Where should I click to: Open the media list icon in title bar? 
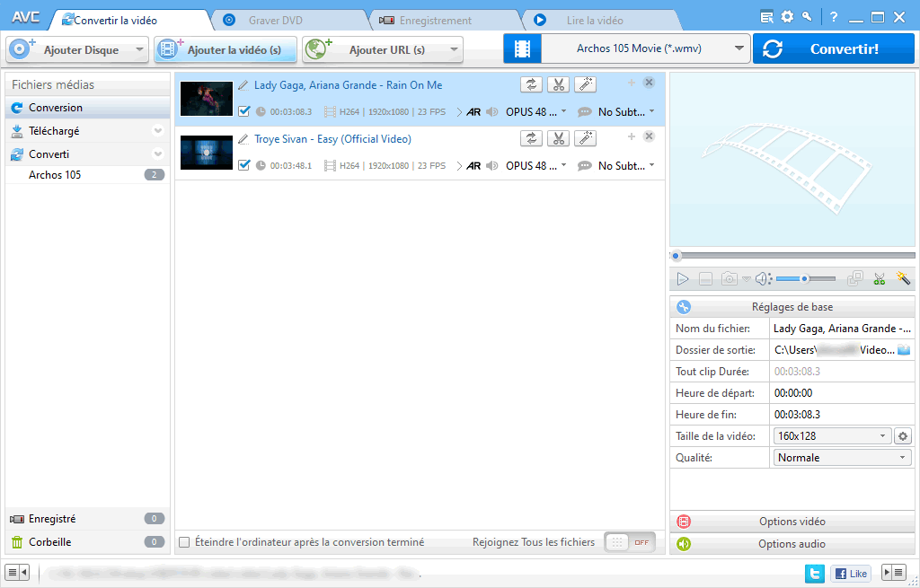pos(766,17)
